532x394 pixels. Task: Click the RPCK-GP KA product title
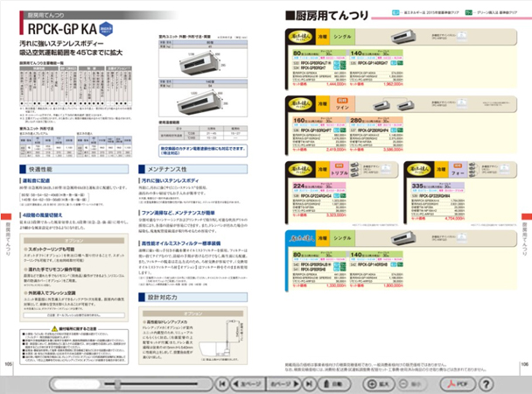pyautogui.click(x=62, y=29)
